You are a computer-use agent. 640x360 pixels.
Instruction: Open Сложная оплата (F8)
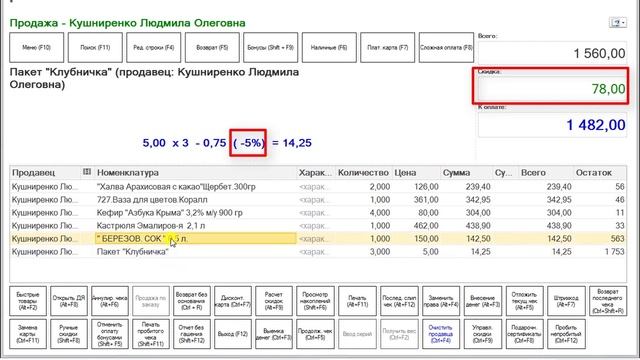(446, 47)
